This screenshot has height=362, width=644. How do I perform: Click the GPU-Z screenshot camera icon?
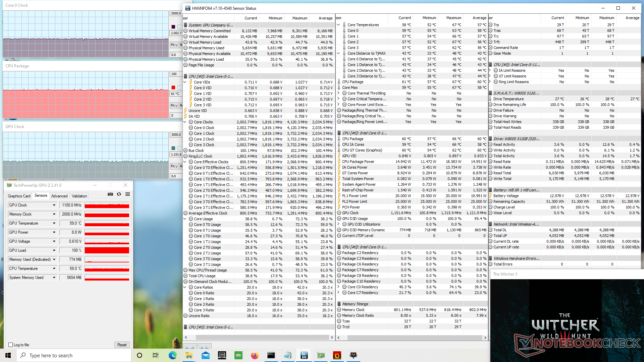[x=110, y=194]
